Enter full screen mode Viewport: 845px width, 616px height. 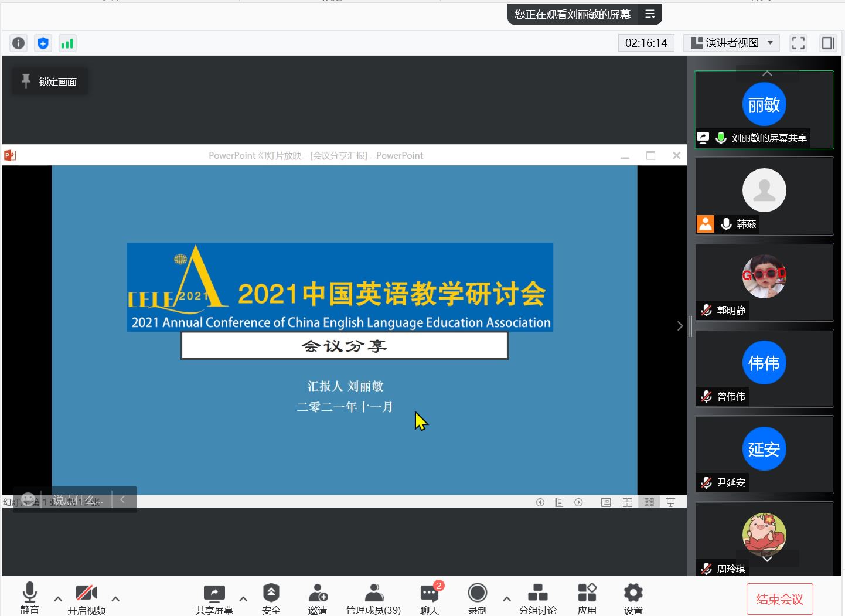click(x=798, y=43)
